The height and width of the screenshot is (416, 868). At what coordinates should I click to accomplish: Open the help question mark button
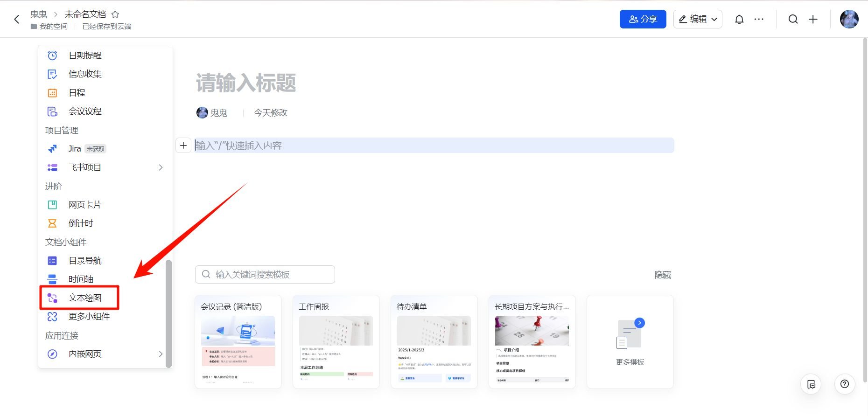[x=844, y=384]
